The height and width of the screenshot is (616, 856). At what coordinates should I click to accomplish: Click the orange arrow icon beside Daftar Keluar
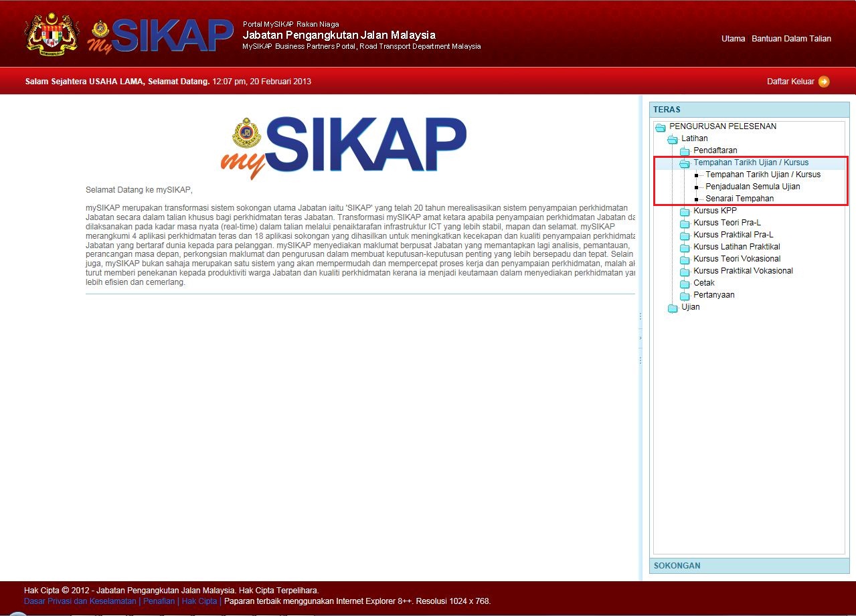click(x=824, y=82)
